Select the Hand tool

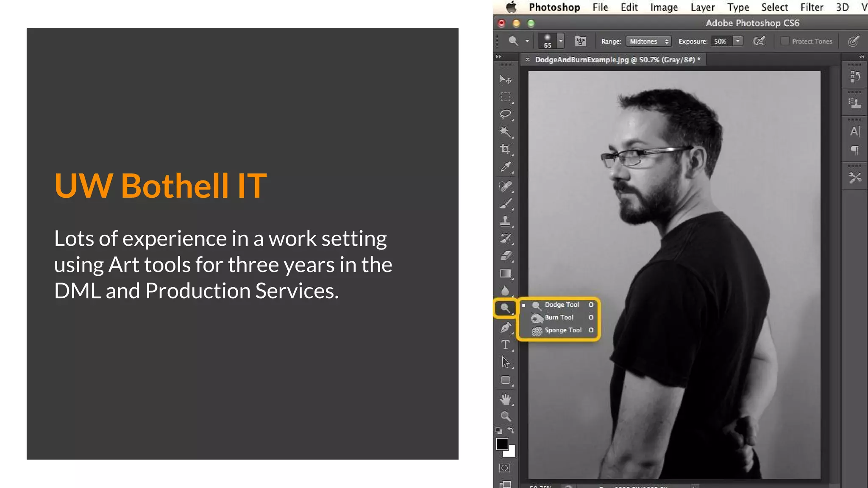point(505,399)
